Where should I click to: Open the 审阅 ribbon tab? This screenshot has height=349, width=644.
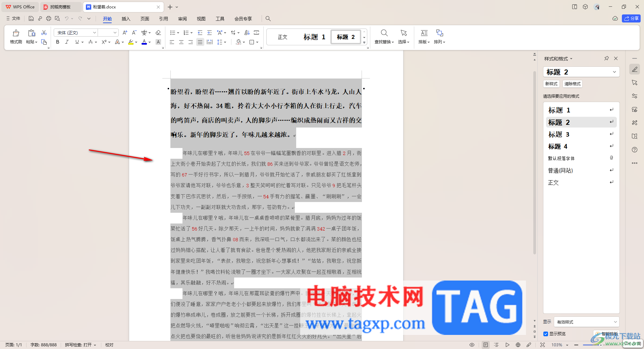pyautogui.click(x=182, y=19)
